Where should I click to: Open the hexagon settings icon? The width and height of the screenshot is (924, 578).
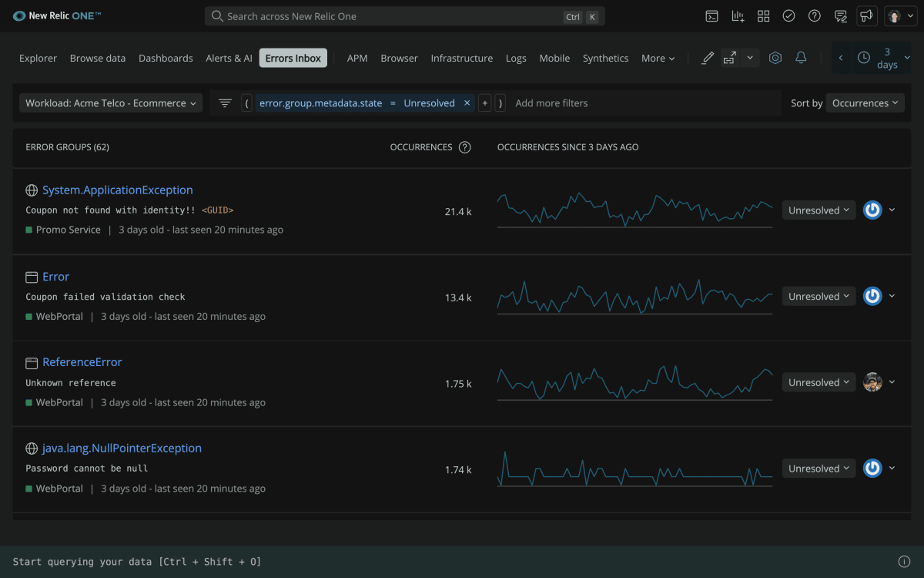tap(775, 58)
